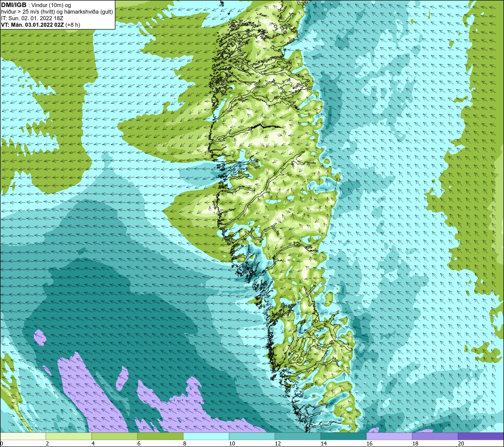504x447 pixels.
Task: Click the legend label '8'
Action: 185,443
